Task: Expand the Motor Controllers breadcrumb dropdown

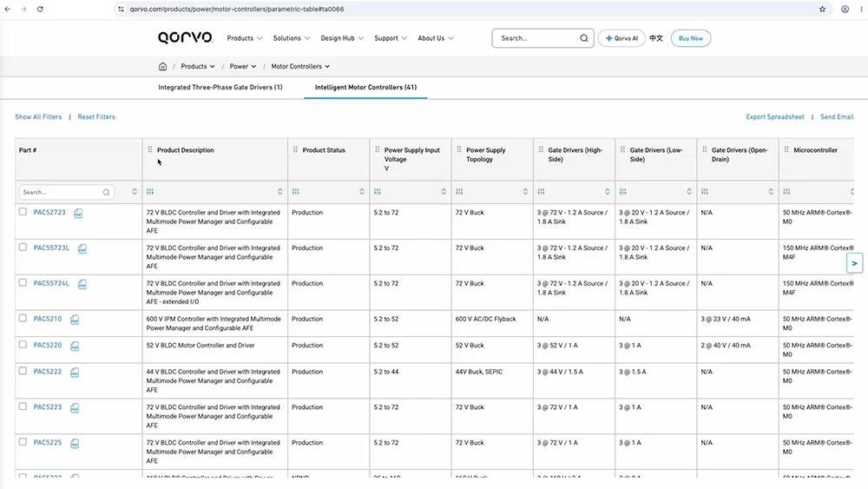Action: 300,67
